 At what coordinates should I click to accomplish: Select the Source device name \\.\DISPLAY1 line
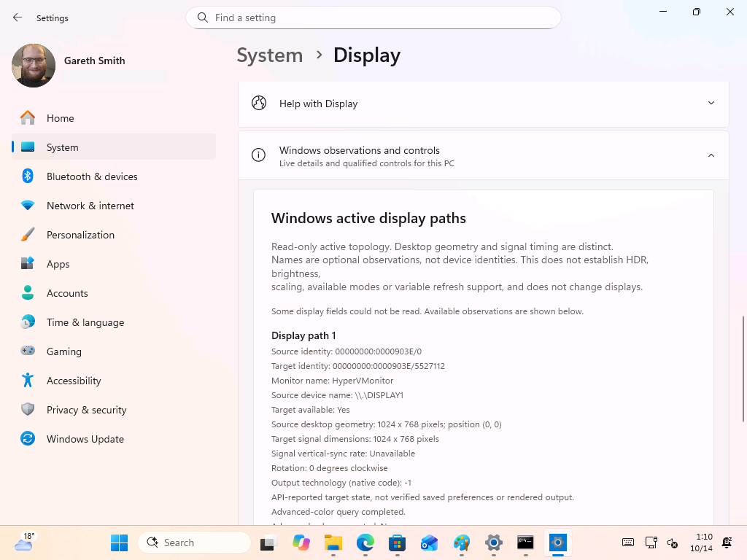337,395
